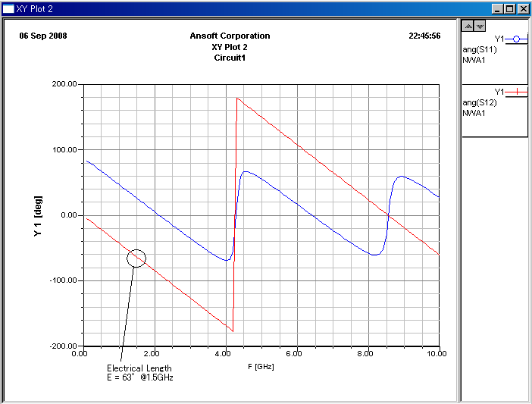
Task: Click the XY Plot 2 title bar text
Action: (35, 9)
